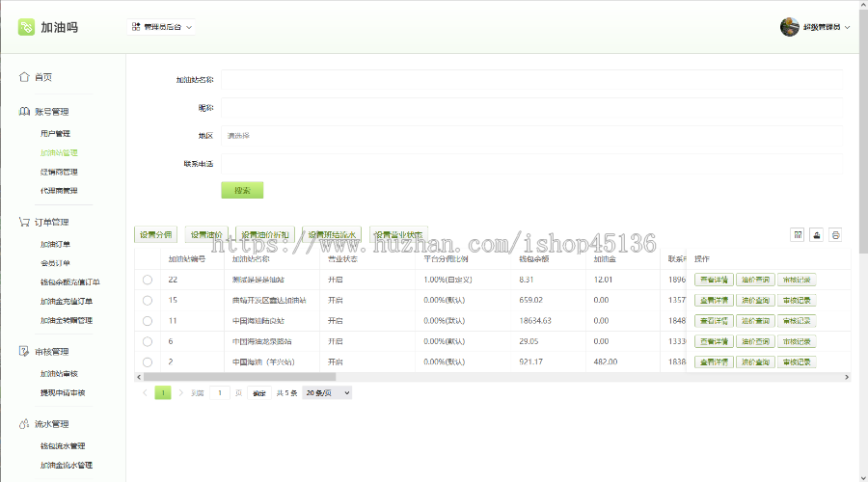The height and width of the screenshot is (482, 868).
Task: Click 查看详情 for station 6
Action: (x=714, y=341)
